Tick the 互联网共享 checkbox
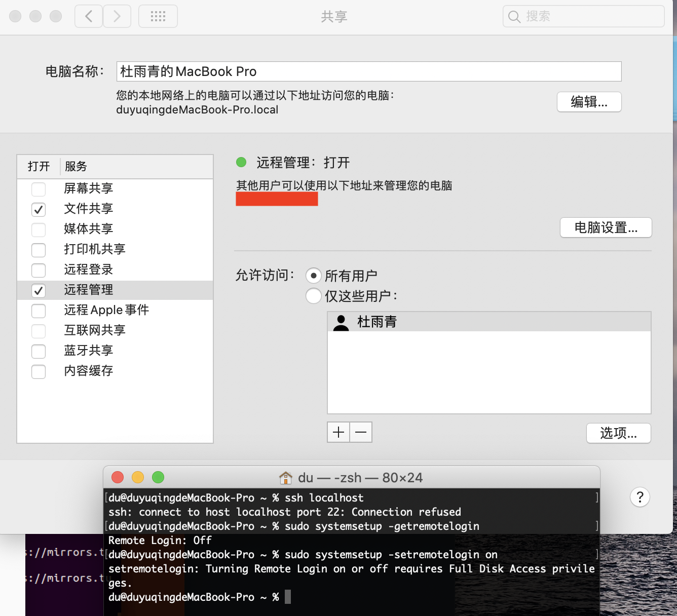This screenshot has height=616, width=677. coord(39,331)
